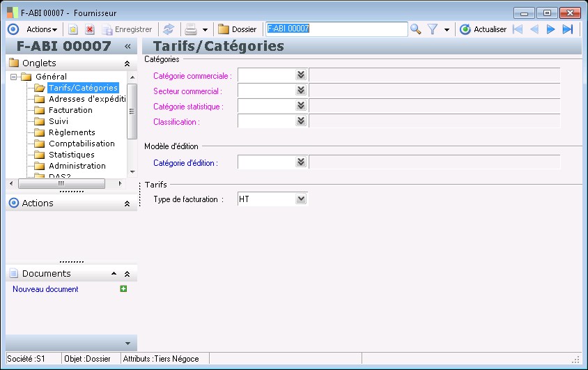The height and width of the screenshot is (370, 588).
Task: Click the Dossier folder button
Action: point(238,29)
